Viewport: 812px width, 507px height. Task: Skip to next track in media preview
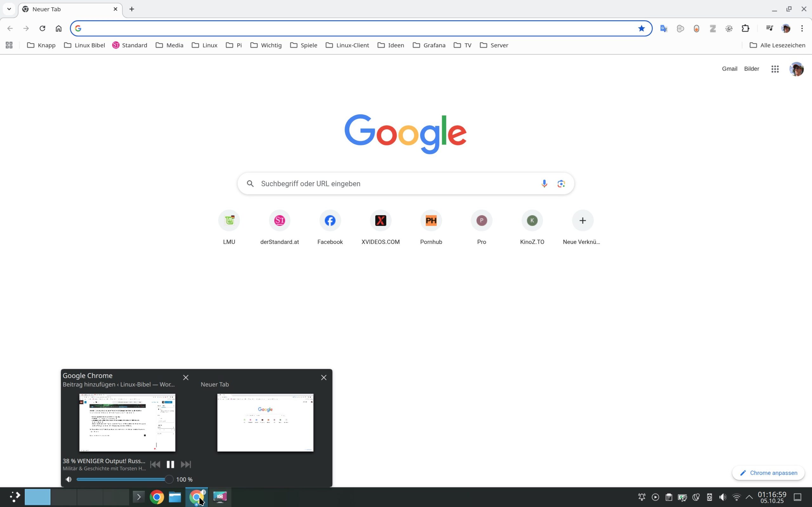pyautogui.click(x=186, y=465)
